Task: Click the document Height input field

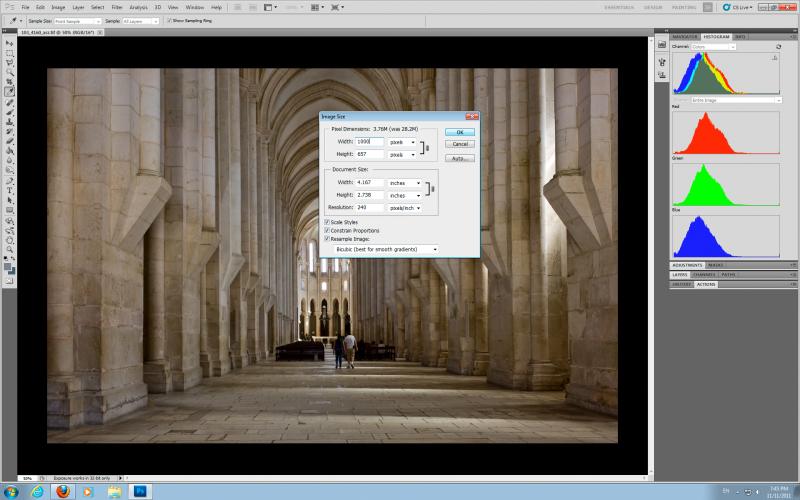Action: [x=370, y=195]
